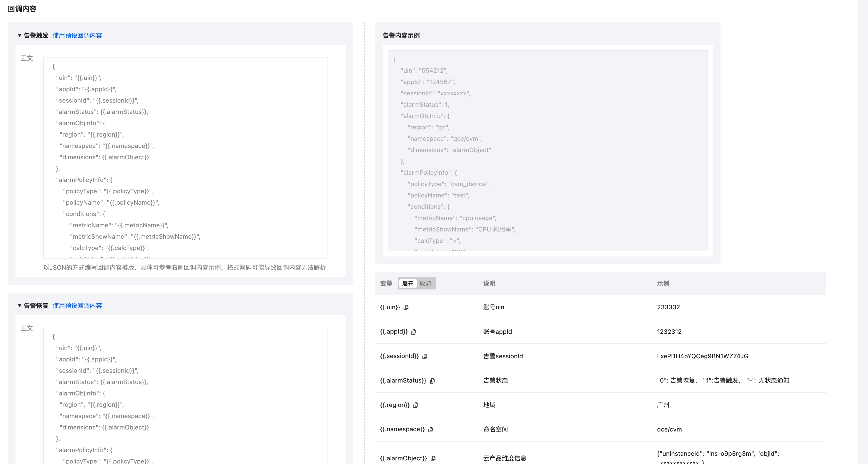Use preset callback content for 告警触发
Viewport: 868px width, 464px height.
77,35
